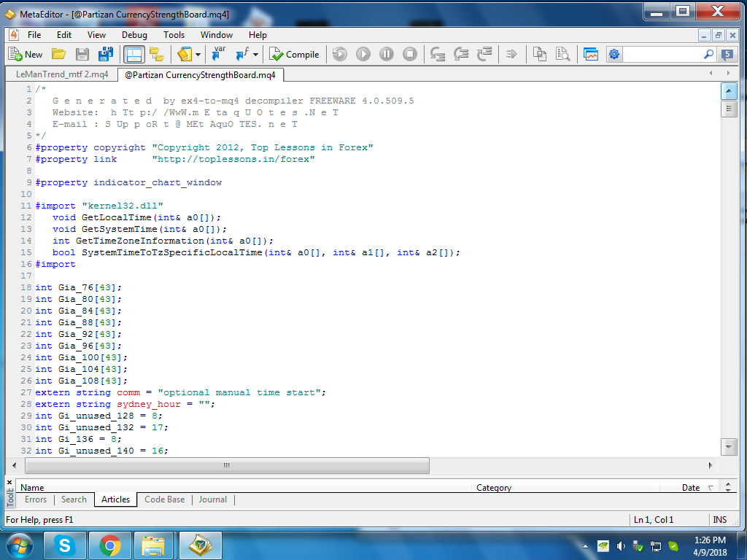
Task: Click the toplessons.in/forex link string
Action: [x=233, y=159]
